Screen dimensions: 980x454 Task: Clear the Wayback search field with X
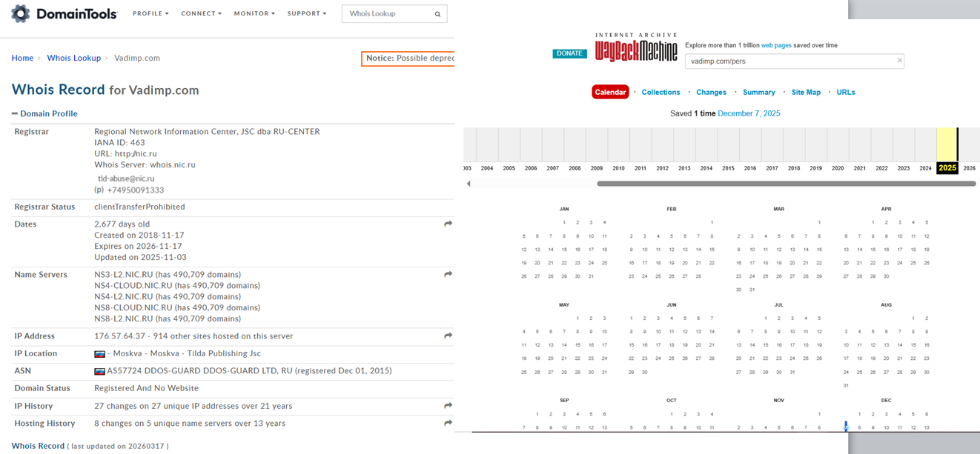899,61
